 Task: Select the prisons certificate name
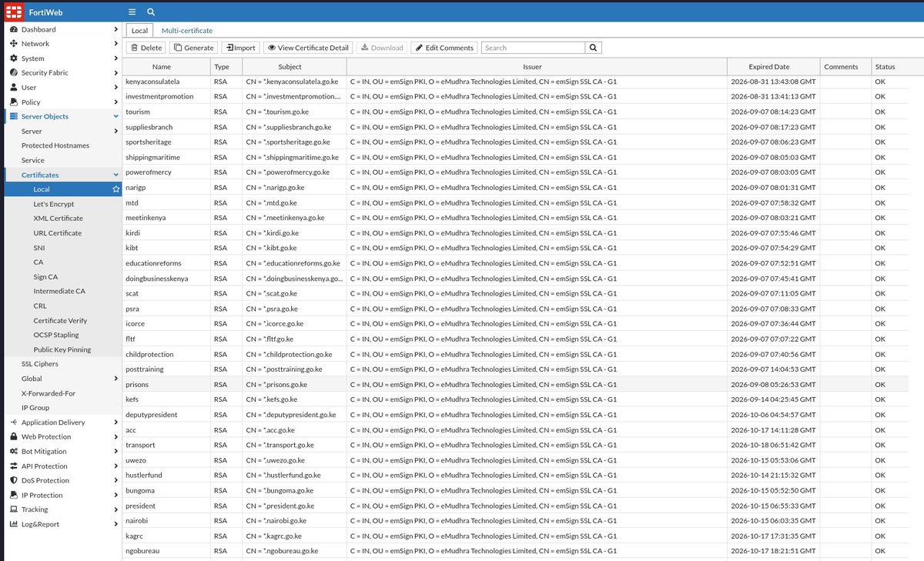[137, 385]
